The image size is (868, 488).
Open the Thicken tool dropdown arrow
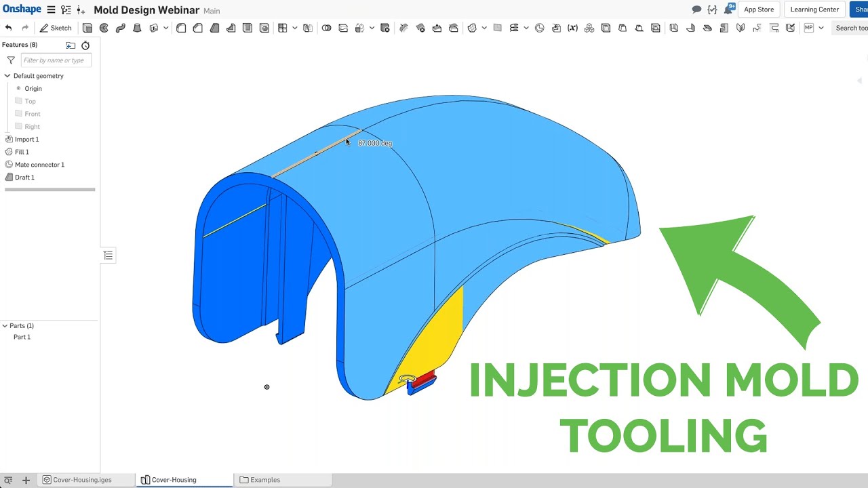165,28
